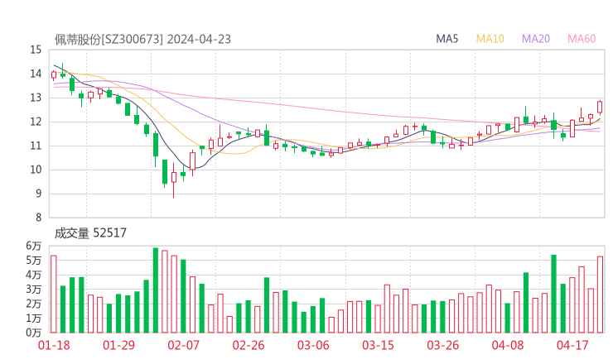Click the price axis label 11
The width and height of the screenshot is (613, 364).
[36, 146]
